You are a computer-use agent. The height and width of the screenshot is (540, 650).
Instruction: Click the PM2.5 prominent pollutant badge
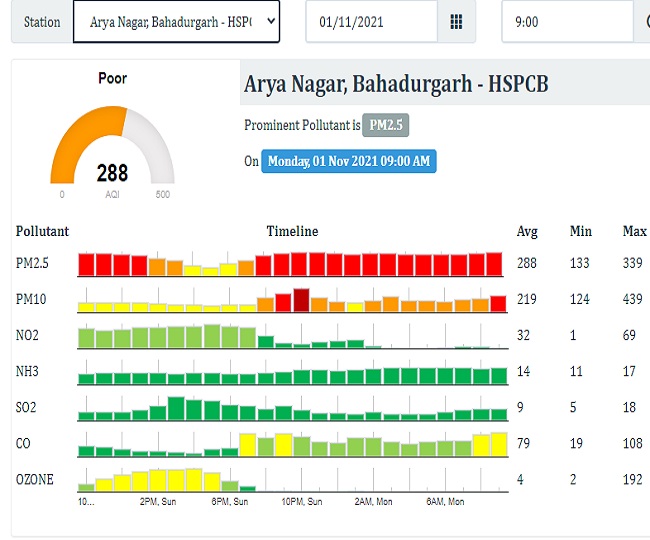pos(385,125)
